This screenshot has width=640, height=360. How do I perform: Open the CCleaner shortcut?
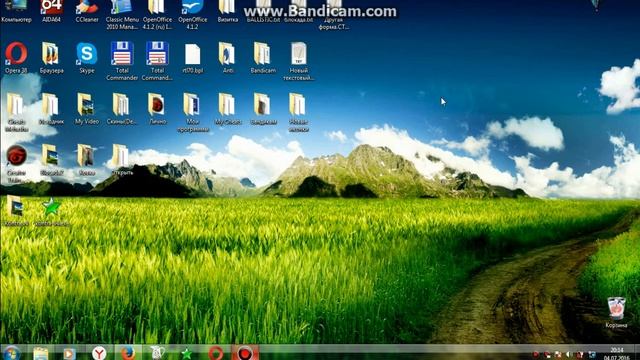tap(87, 11)
